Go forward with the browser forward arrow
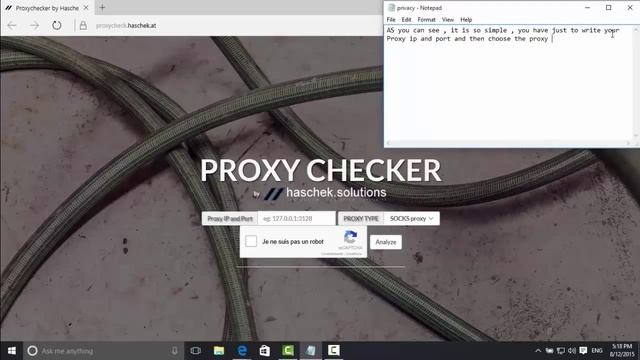 point(34,25)
